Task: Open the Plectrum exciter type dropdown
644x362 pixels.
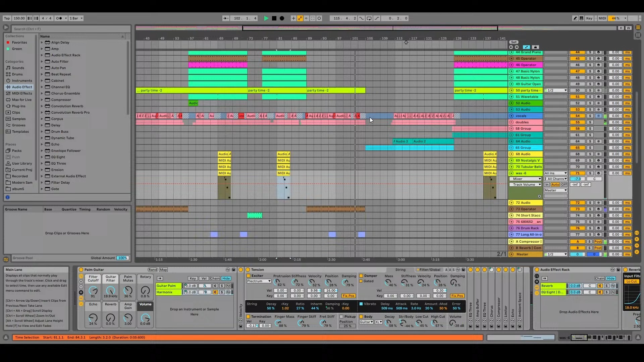Action: coord(259,281)
